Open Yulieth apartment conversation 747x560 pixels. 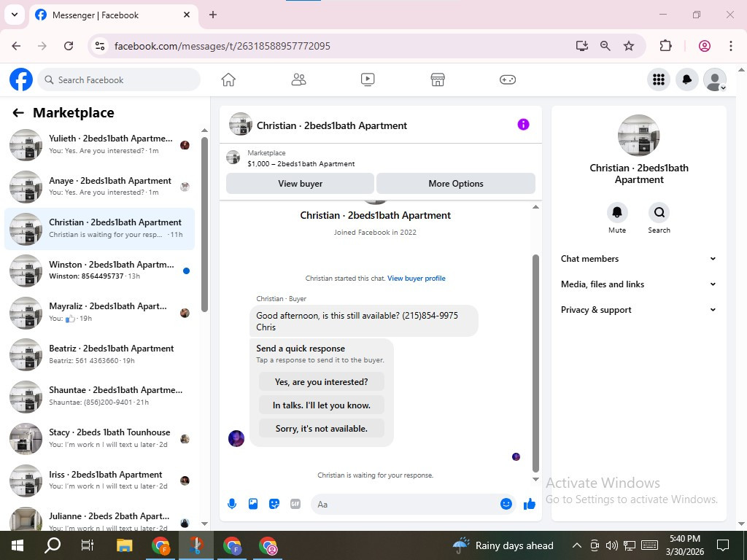coord(99,145)
